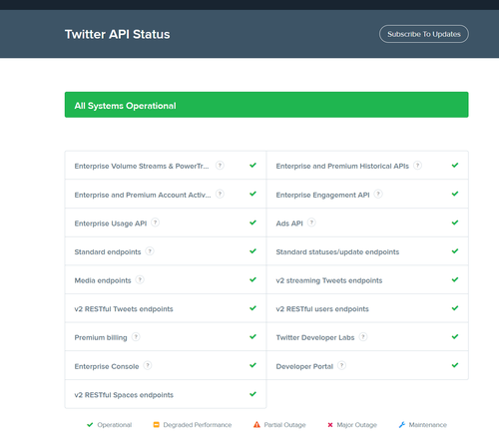Click the Twitter API Status title

tap(118, 34)
